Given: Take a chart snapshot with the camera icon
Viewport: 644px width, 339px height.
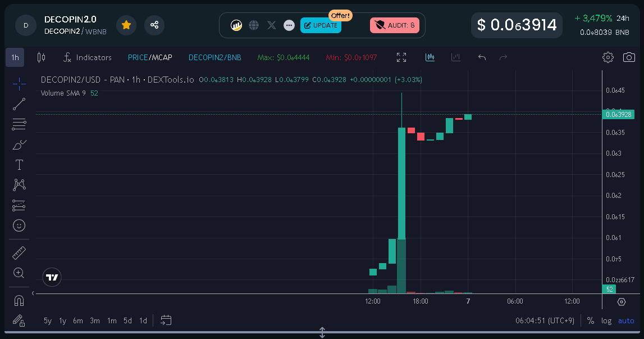Looking at the screenshot, I should pyautogui.click(x=629, y=57).
